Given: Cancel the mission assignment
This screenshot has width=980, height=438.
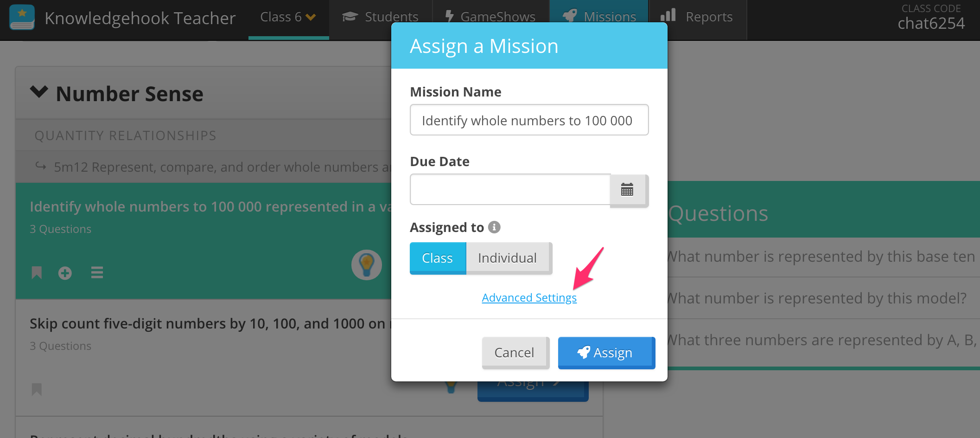Looking at the screenshot, I should 515,353.
